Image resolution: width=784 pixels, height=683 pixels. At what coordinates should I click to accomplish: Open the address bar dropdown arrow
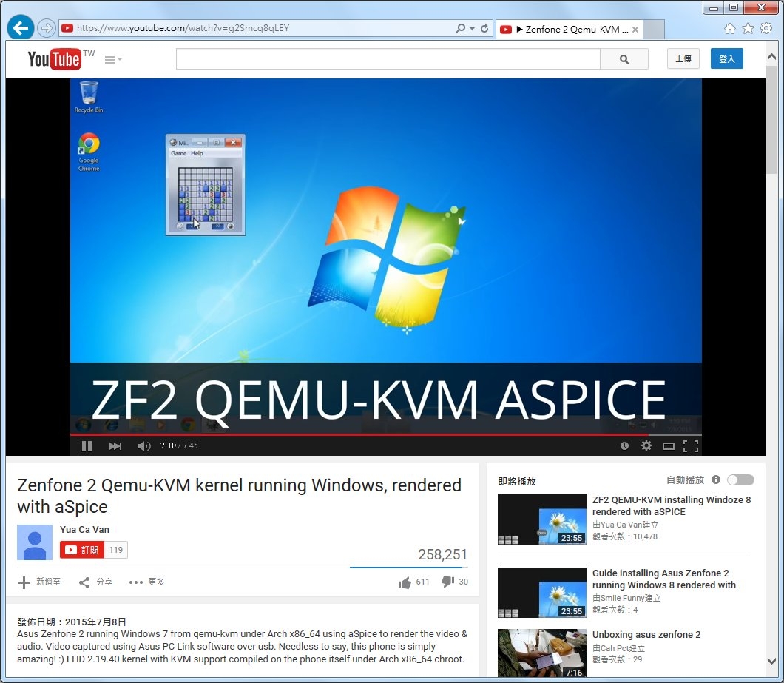pos(472,29)
